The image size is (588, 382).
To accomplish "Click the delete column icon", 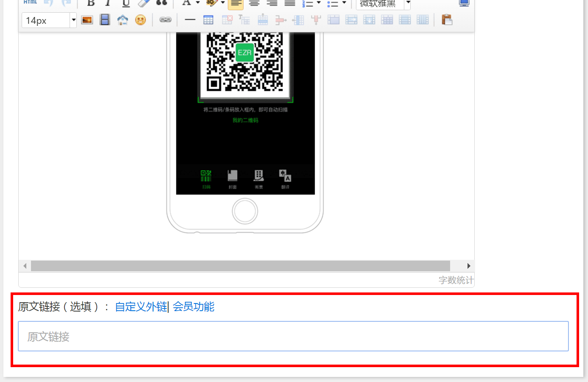I will (316, 20).
